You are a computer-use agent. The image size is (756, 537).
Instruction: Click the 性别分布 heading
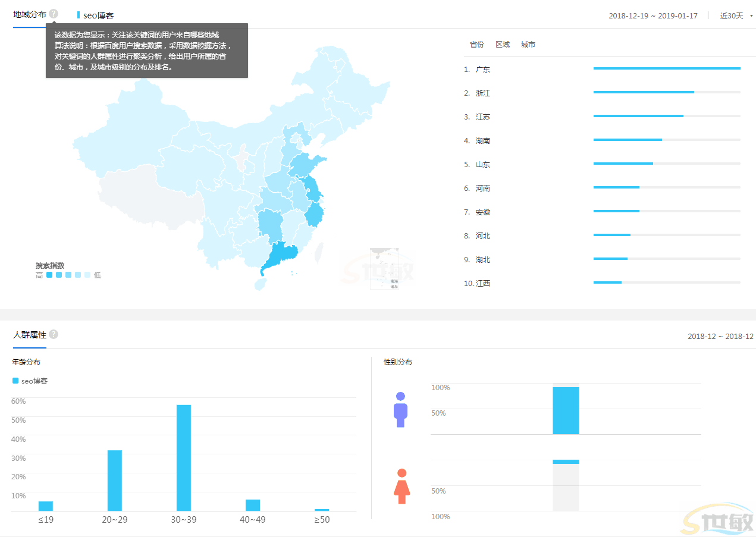(x=398, y=362)
